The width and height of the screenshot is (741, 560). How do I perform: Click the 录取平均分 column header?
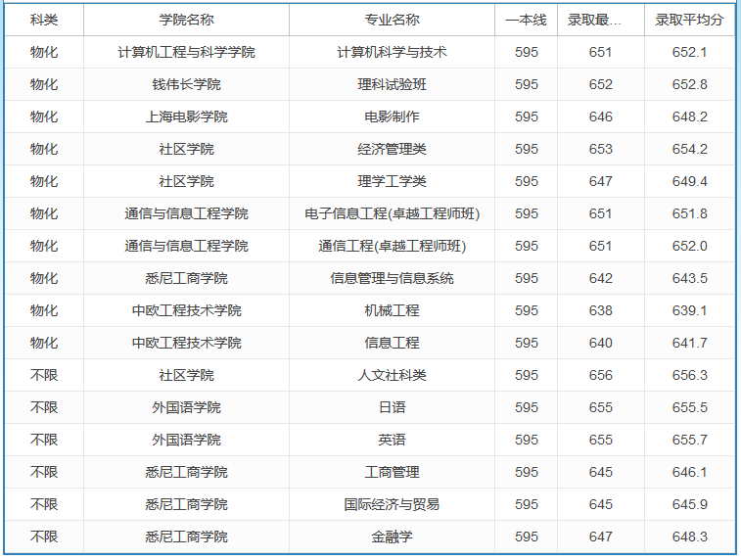pos(689,20)
